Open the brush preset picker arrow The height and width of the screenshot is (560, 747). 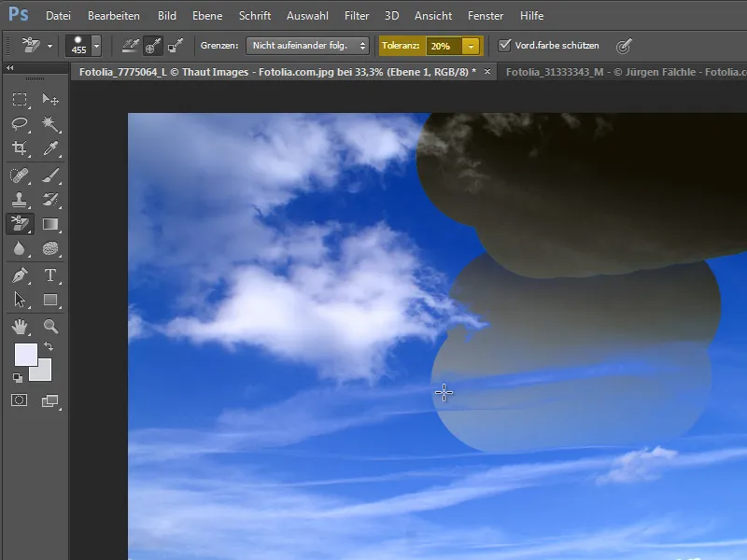(x=97, y=46)
